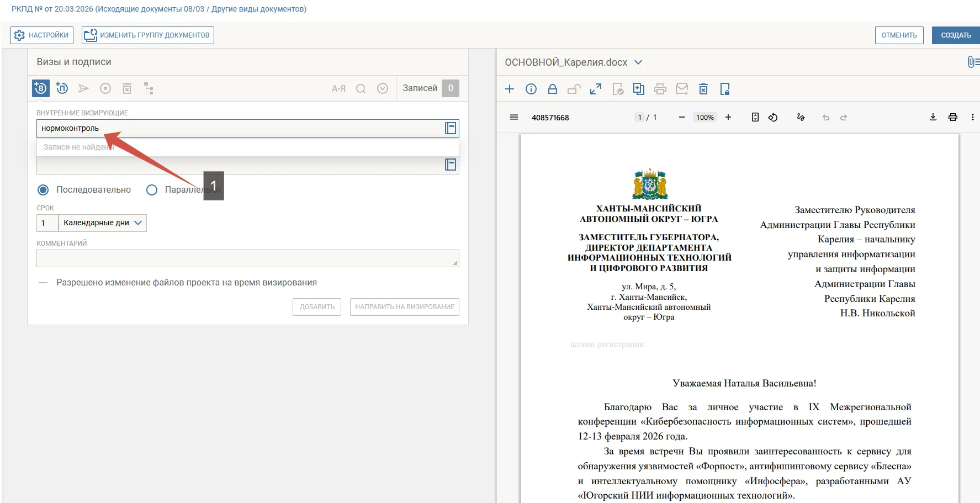The image size is (980, 503).
Task: Show file info with the info icon
Action: pos(531,89)
